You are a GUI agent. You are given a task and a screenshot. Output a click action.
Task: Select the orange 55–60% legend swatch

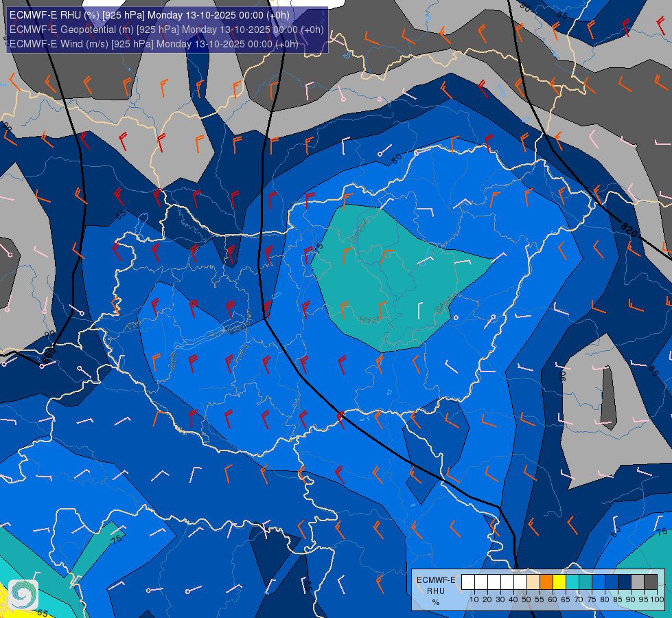[x=546, y=582]
